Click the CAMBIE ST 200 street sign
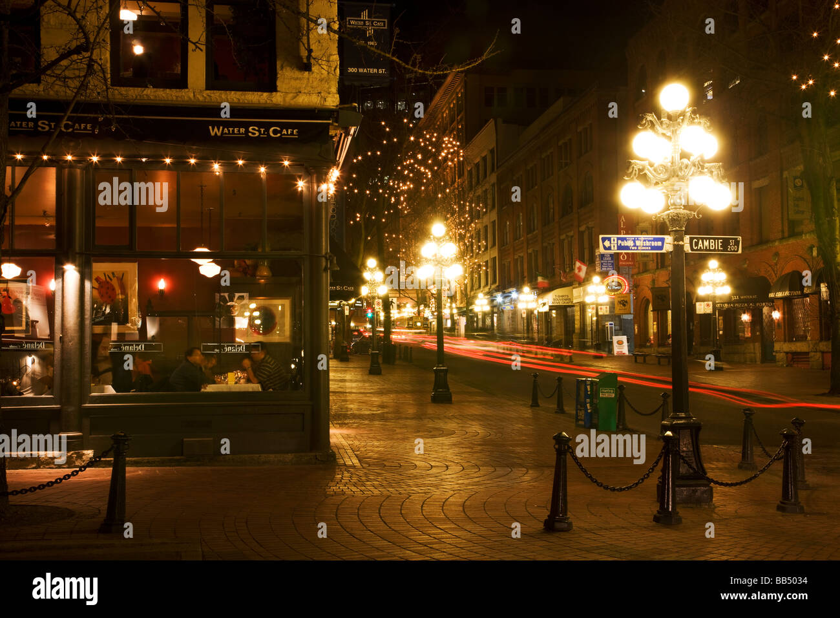This screenshot has height=618, width=840. [x=713, y=244]
